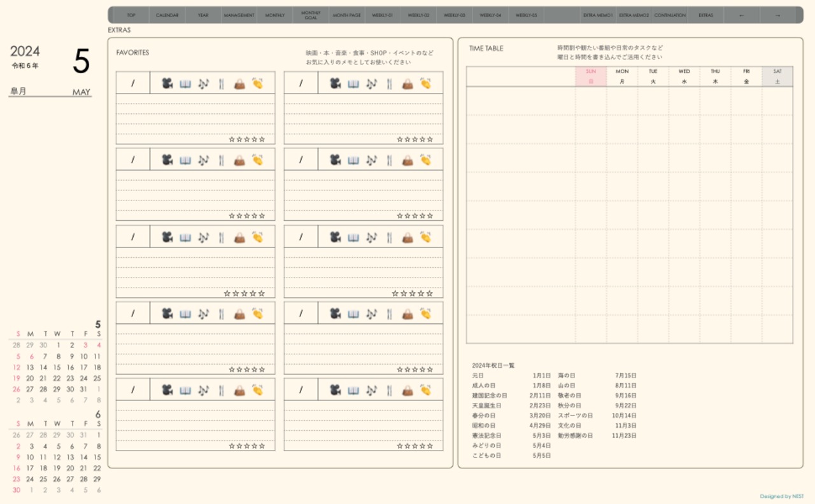Screen dimensions: 815x504
Task: Set the first star in the top-right Favorites card
Action: pos(400,139)
